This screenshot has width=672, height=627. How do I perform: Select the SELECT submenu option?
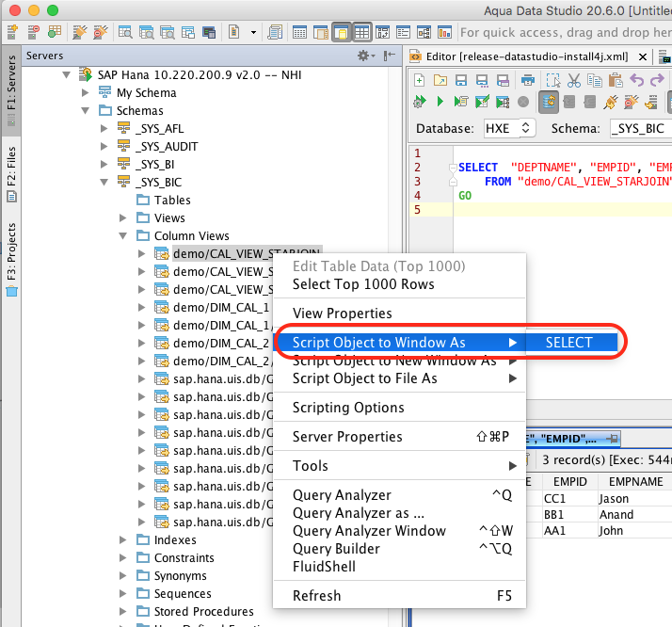point(569,343)
